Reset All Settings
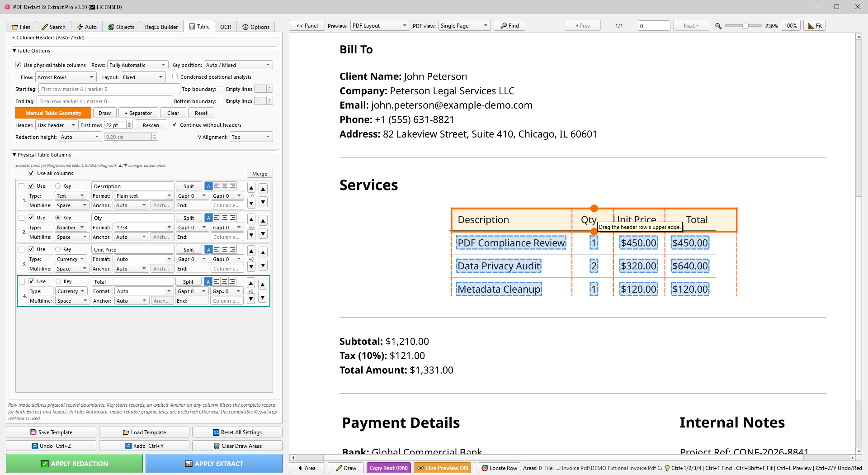 [x=237, y=432]
